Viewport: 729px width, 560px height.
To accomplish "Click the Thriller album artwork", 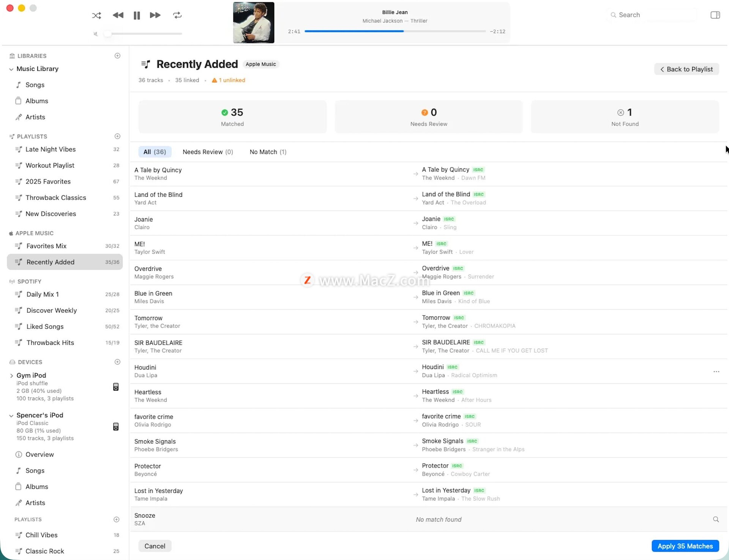I will point(254,22).
